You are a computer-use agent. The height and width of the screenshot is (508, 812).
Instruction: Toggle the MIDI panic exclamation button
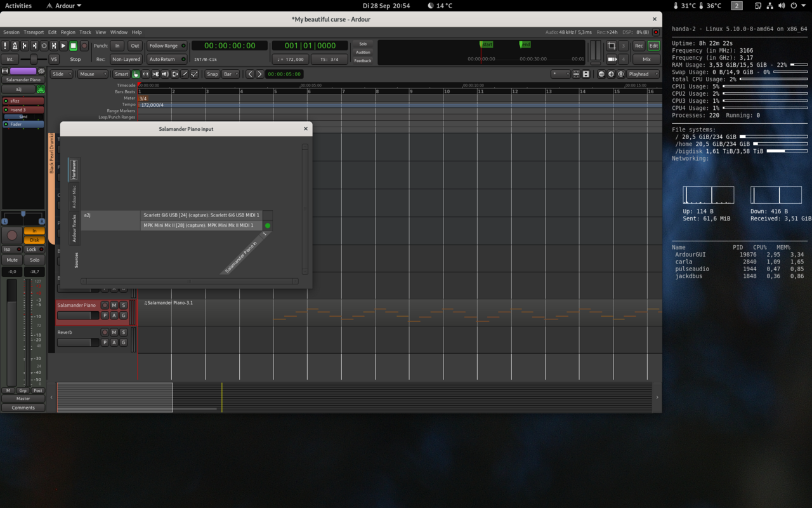(5, 46)
